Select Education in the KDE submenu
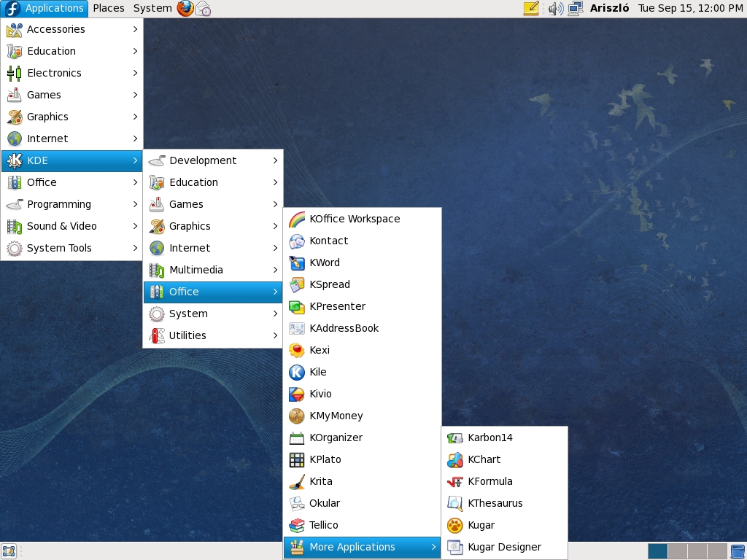 [x=213, y=182]
